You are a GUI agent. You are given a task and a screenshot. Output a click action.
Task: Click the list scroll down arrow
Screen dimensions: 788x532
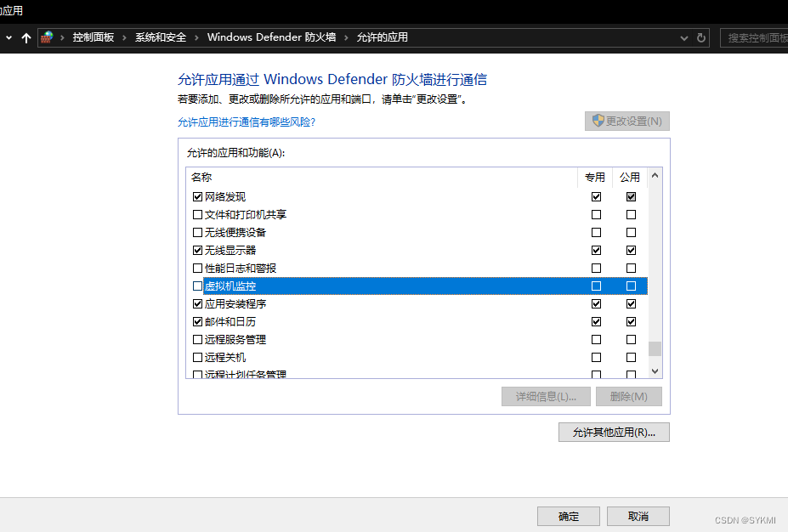click(x=655, y=371)
